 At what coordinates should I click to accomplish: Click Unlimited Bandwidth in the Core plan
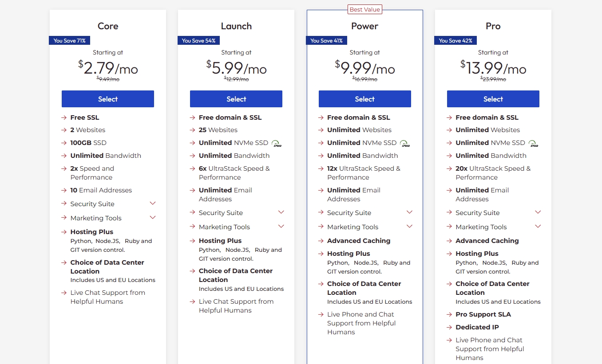point(106,156)
